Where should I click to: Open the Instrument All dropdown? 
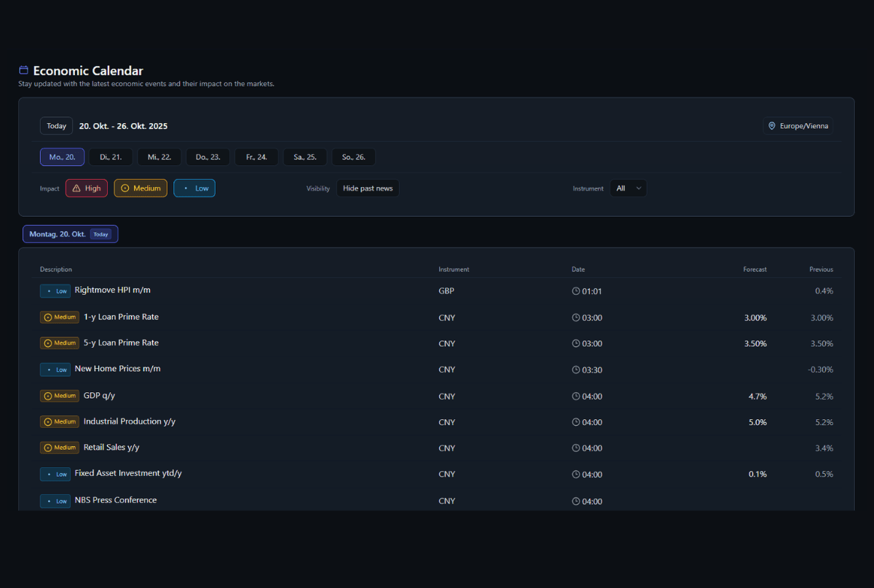628,188
